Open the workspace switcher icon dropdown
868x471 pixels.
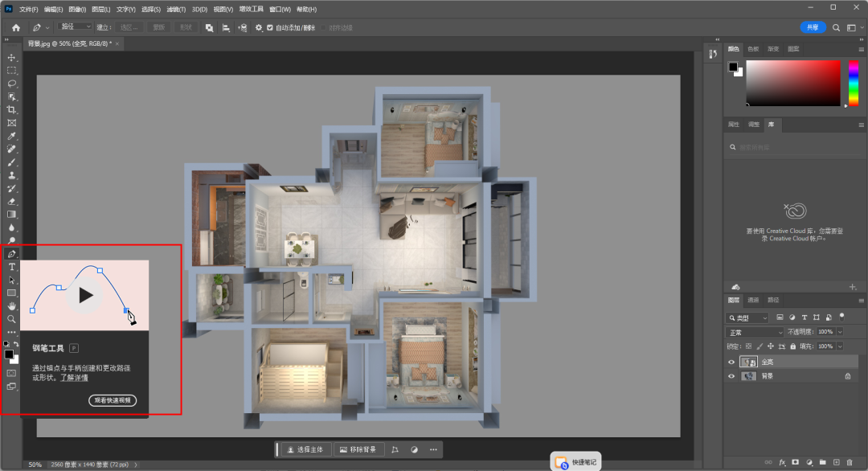(854, 27)
